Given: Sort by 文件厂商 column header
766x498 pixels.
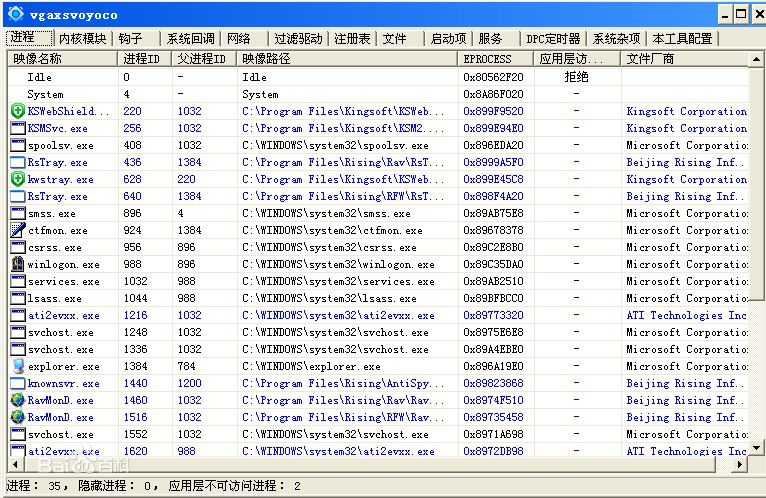Looking at the screenshot, I should coord(684,59).
